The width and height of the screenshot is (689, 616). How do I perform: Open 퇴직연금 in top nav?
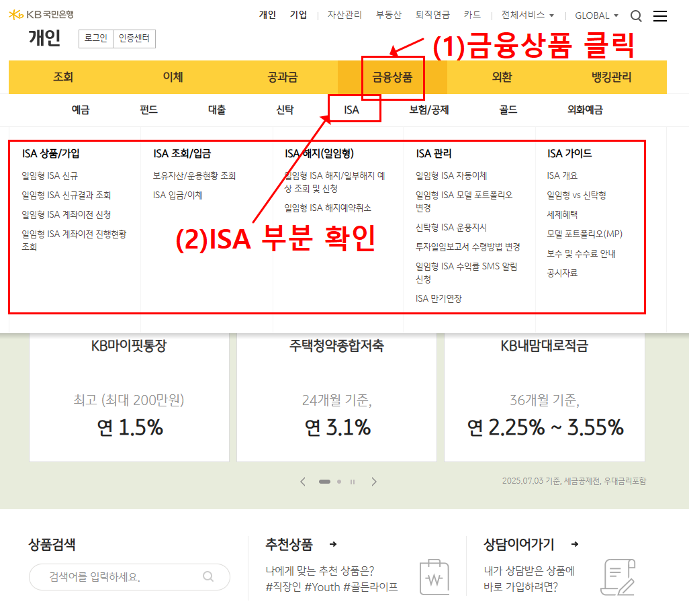click(433, 15)
